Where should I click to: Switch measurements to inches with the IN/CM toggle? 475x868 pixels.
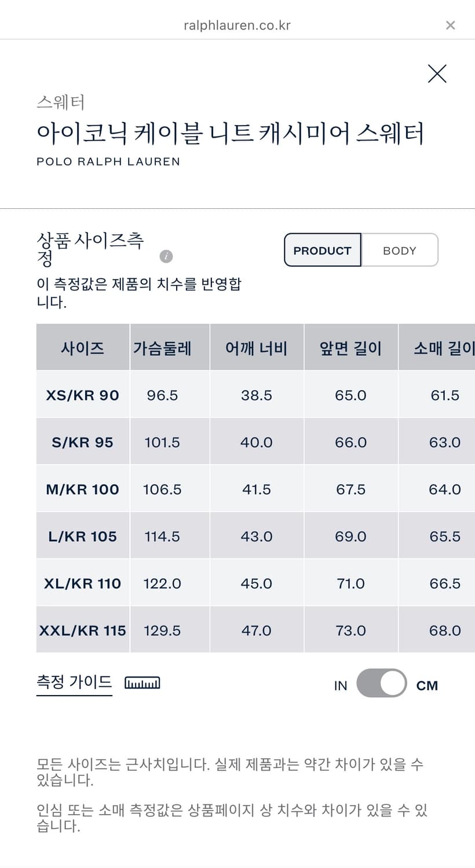[x=382, y=683]
